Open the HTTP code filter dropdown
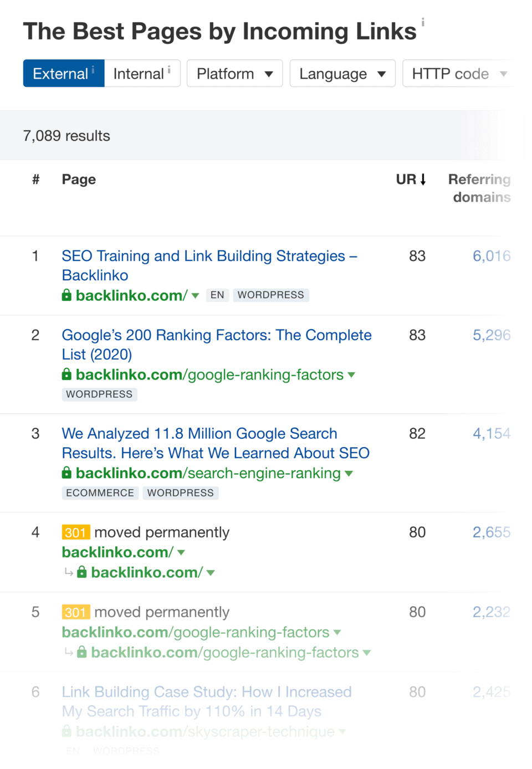The image size is (532, 769). coord(459,74)
